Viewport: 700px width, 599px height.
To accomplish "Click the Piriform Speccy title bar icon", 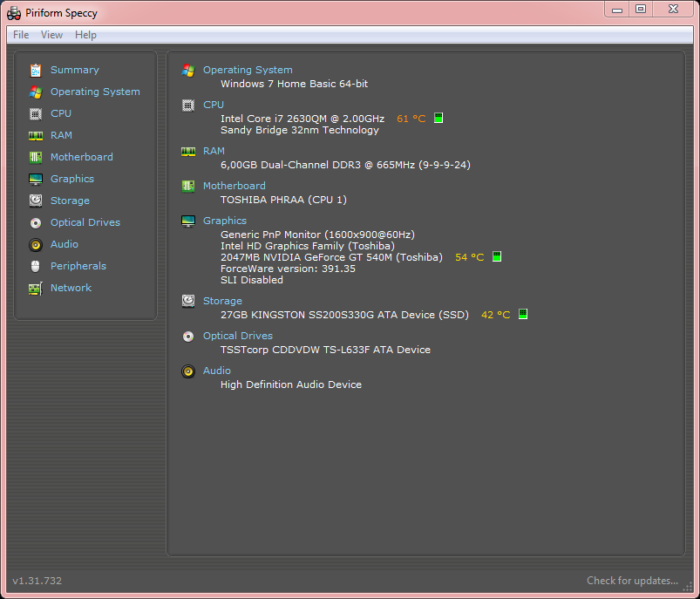I will [x=14, y=13].
